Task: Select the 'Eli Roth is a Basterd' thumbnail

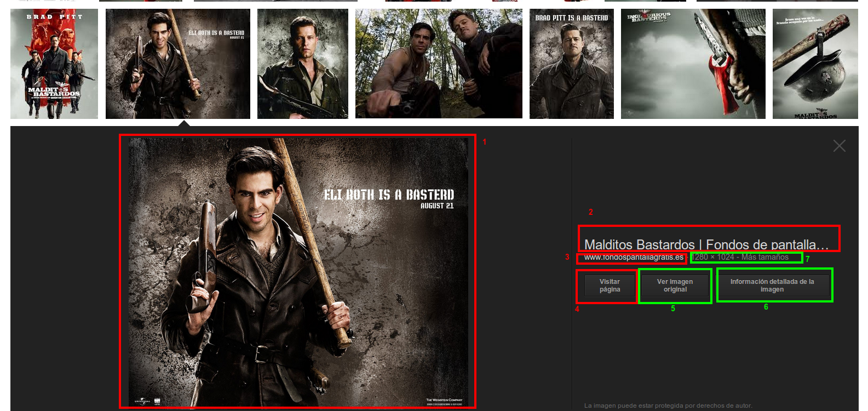Action: (178, 64)
